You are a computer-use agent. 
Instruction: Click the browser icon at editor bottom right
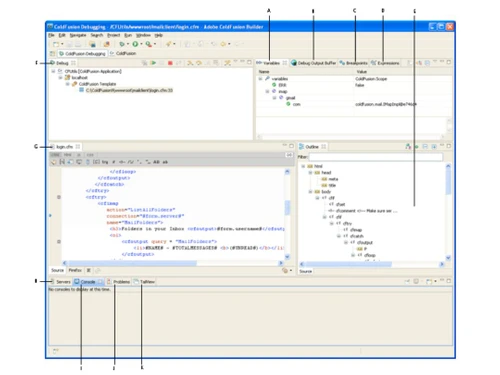[x=285, y=271]
